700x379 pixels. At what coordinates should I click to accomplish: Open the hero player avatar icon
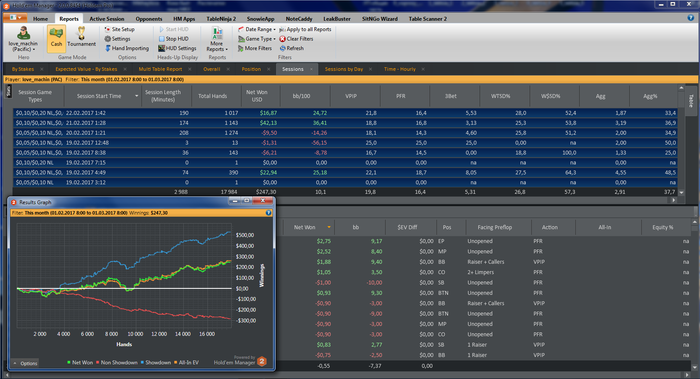[23, 33]
